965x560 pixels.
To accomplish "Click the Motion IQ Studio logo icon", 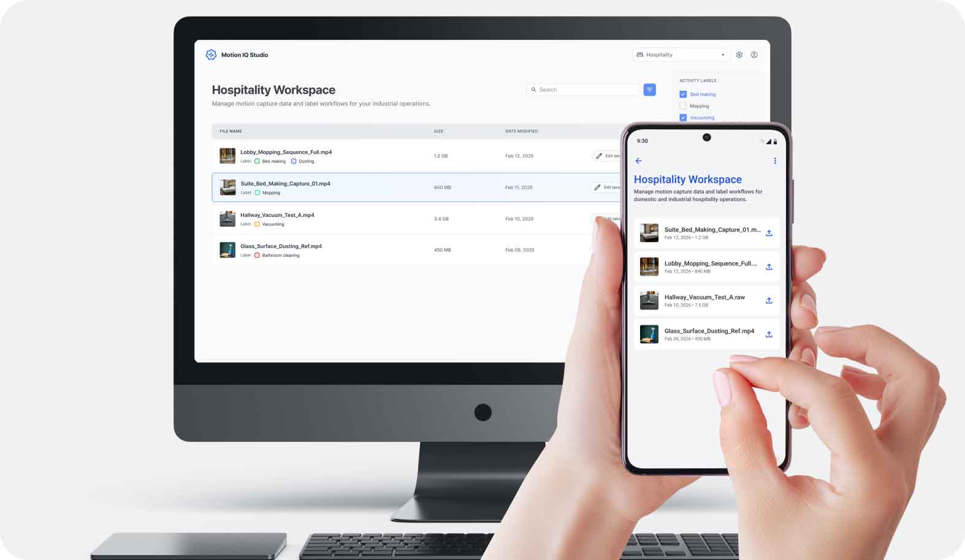I will click(211, 55).
